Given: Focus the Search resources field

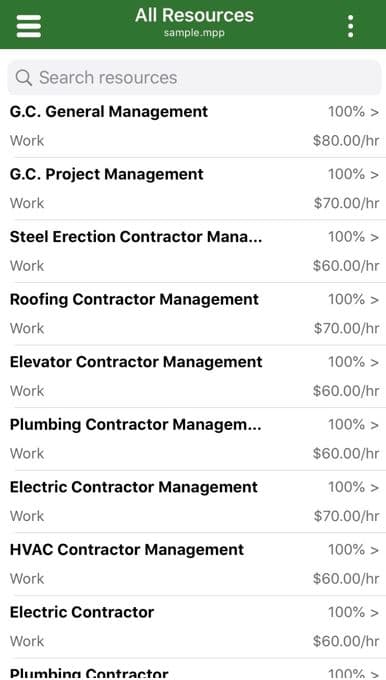Looking at the screenshot, I should [x=194, y=78].
